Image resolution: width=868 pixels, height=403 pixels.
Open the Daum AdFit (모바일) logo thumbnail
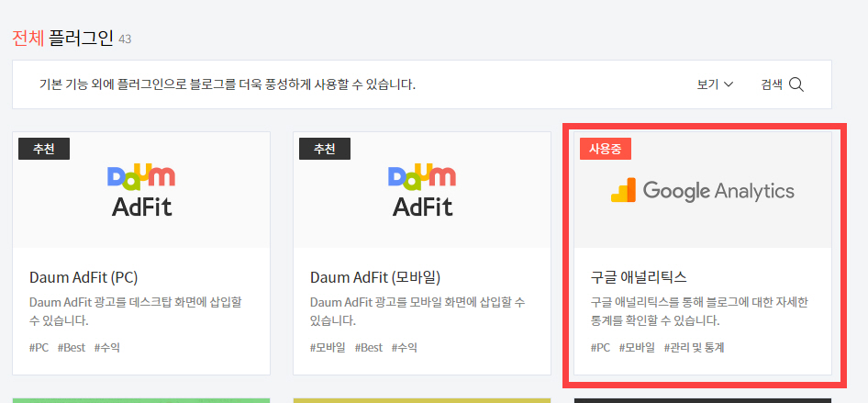click(x=422, y=190)
